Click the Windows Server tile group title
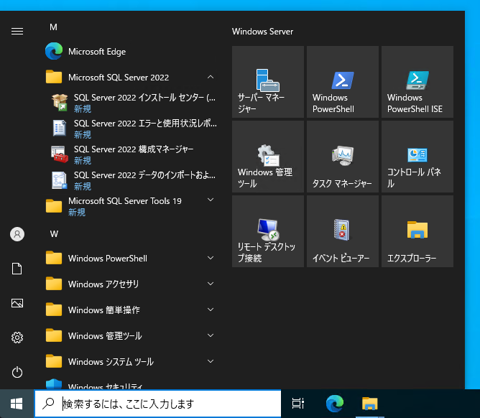This screenshot has height=418, width=480. (x=263, y=32)
